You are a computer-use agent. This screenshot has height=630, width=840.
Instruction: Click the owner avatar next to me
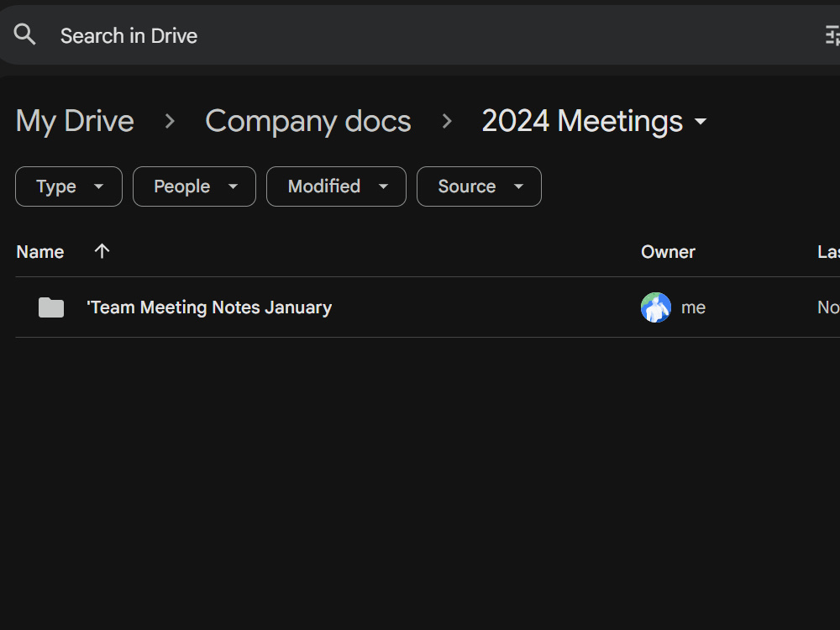pos(656,307)
